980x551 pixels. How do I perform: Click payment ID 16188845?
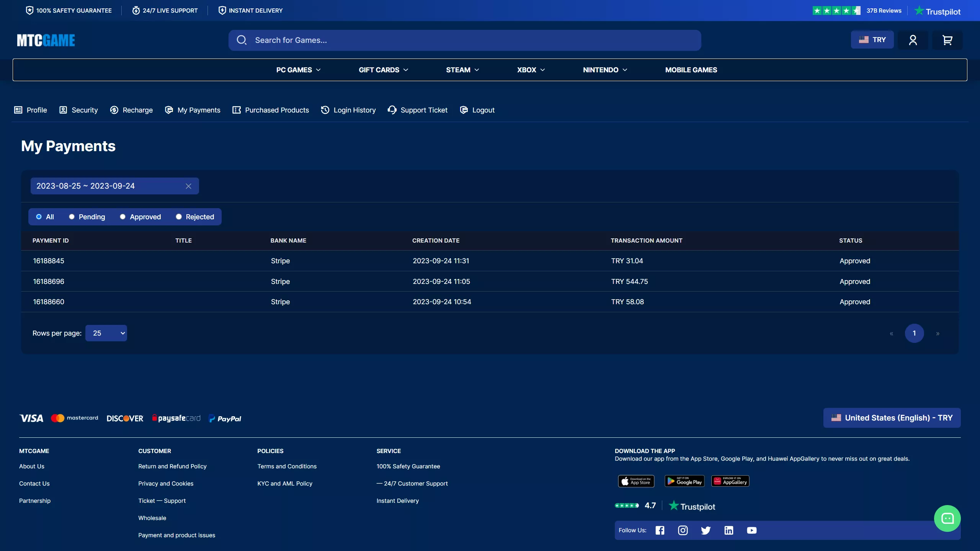(49, 261)
